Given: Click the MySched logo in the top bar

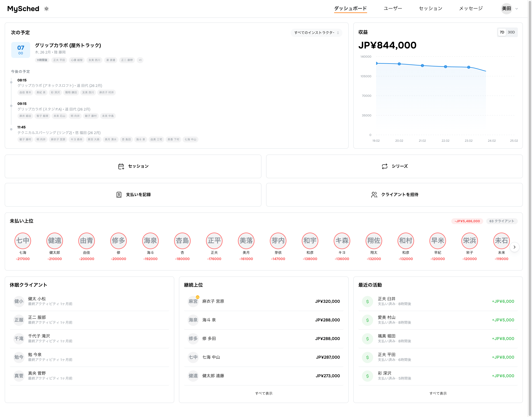Looking at the screenshot, I should [23, 9].
